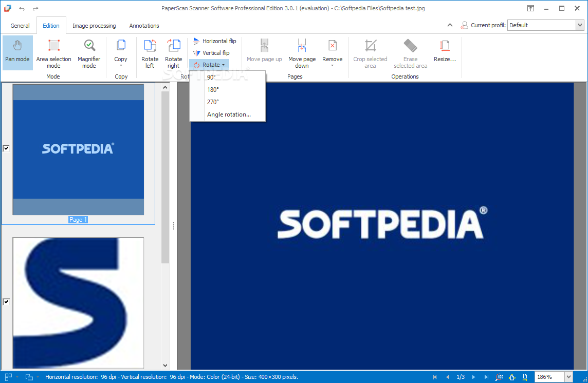Click the thumbnail panel scrollbar thumb
Screen dimensions: 588x383
tap(166, 177)
